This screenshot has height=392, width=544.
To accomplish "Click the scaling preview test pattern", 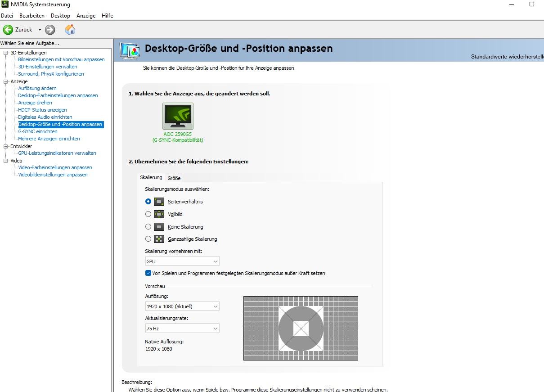I will (x=301, y=328).
